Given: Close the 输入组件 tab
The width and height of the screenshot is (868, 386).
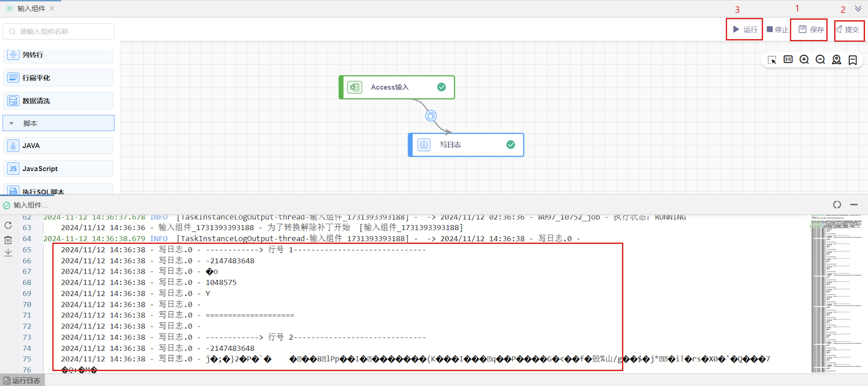Looking at the screenshot, I should point(52,8).
